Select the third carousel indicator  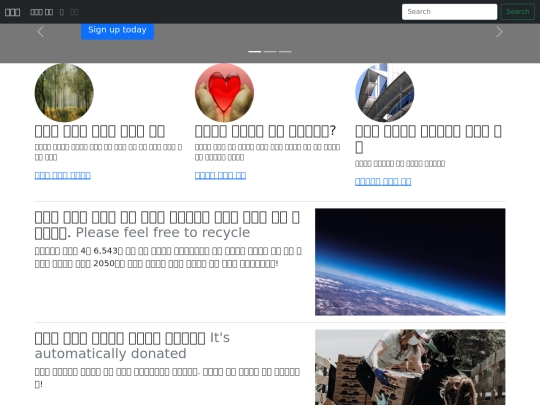pyautogui.click(x=285, y=52)
